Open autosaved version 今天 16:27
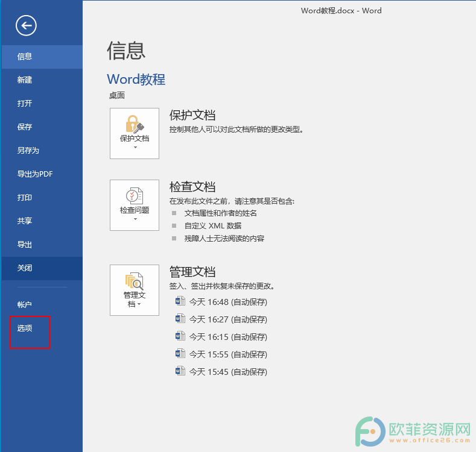 [x=228, y=319]
